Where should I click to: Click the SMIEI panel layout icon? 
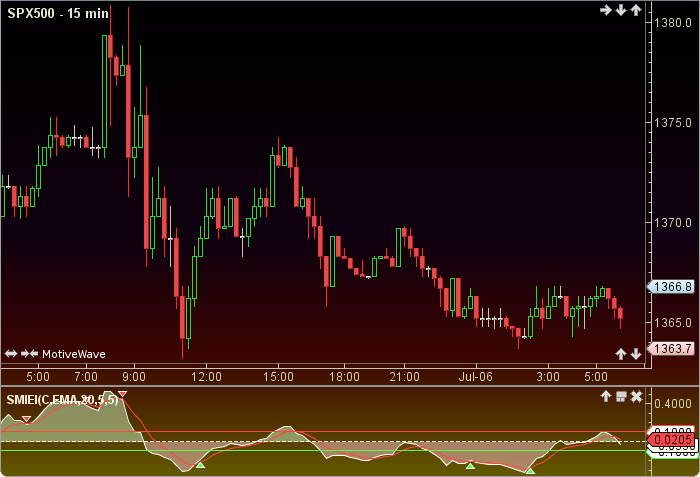(621, 396)
